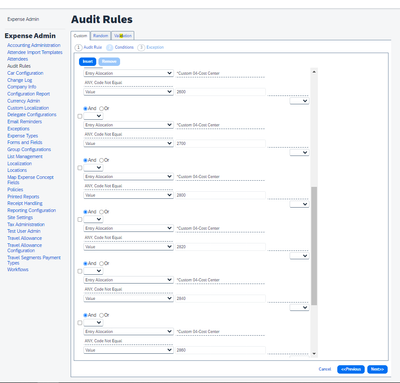Tick the checkbox for the 2840 condition
The image size is (400, 383).
click(x=80, y=271)
